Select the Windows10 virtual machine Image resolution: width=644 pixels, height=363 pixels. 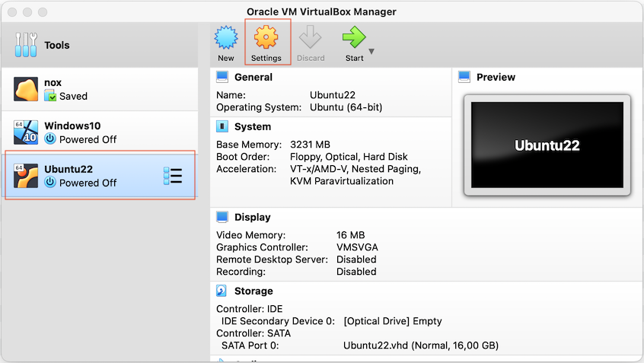coord(100,132)
